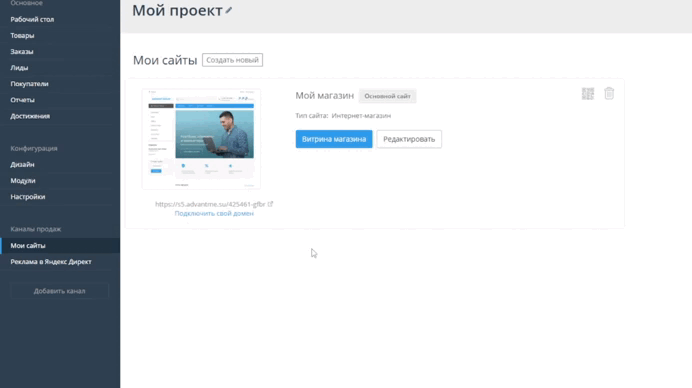Delete site using the trash bin icon
The image size is (692, 388).
point(609,93)
